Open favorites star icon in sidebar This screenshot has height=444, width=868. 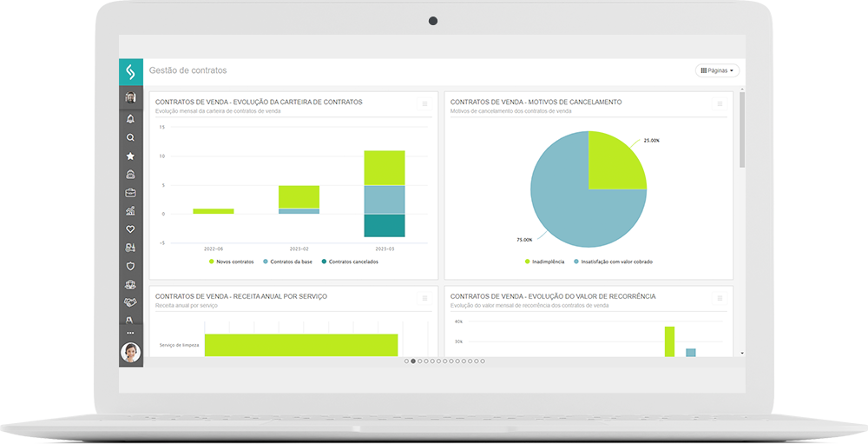[x=130, y=156]
